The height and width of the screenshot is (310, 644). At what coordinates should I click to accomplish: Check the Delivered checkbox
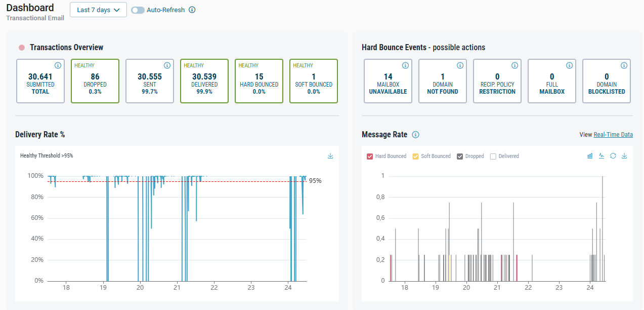coord(493,157)
